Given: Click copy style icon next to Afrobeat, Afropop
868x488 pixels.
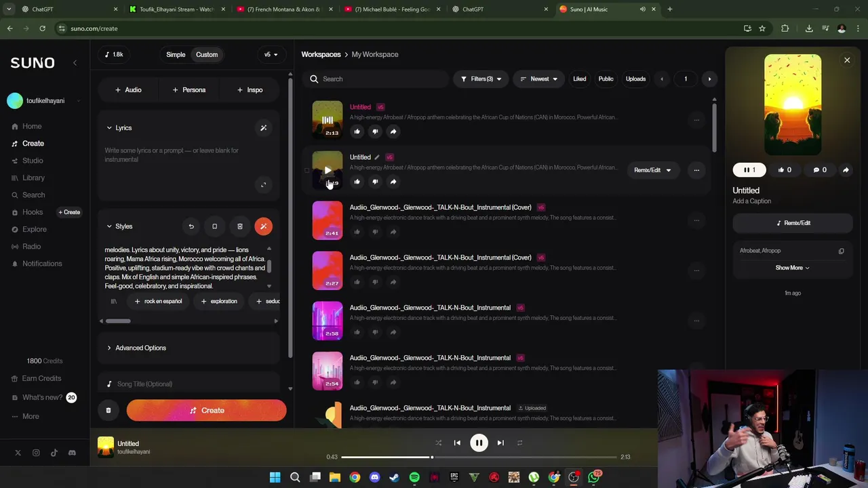Looking at the screenshot, I should [x=842, y=251].
